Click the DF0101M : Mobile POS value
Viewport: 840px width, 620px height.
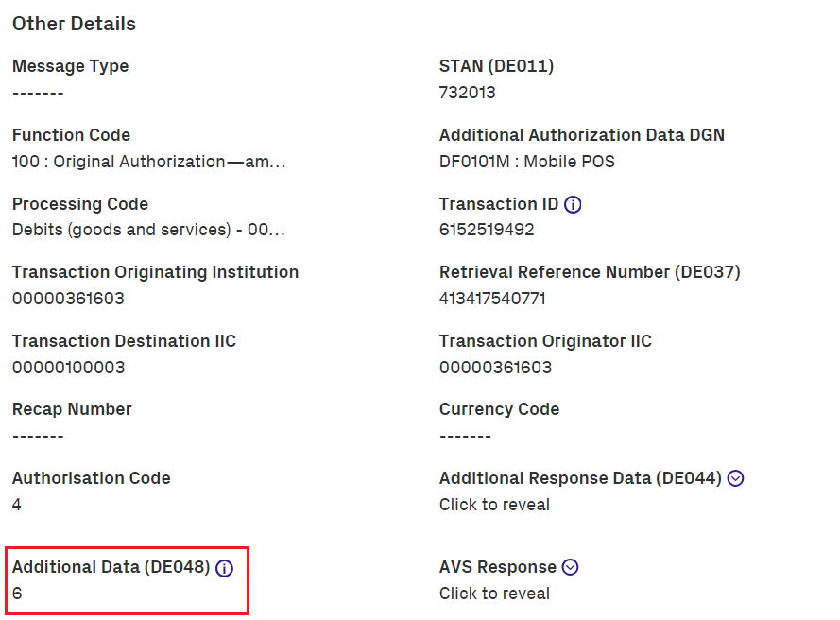[x=526, y=162]
